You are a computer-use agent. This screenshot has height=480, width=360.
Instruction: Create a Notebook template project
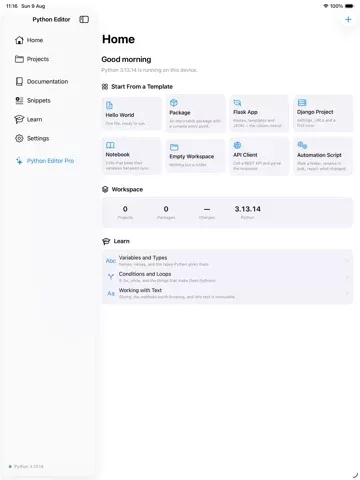[x=132, y=156]
